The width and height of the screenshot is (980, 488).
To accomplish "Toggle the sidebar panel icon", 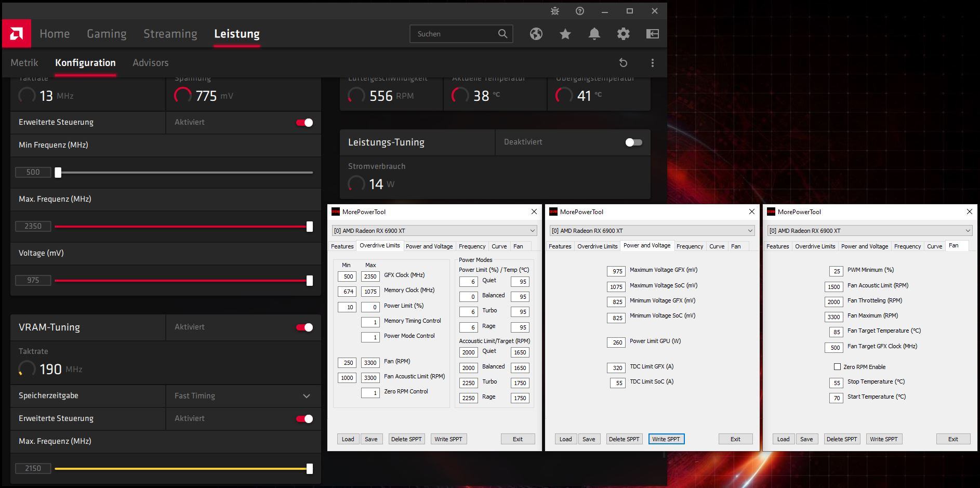I will click(653, 34).
